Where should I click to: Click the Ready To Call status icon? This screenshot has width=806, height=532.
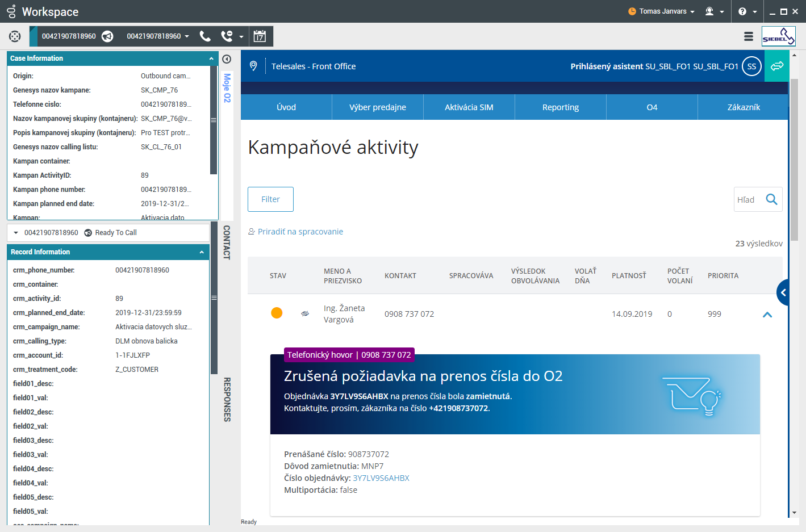88,233
